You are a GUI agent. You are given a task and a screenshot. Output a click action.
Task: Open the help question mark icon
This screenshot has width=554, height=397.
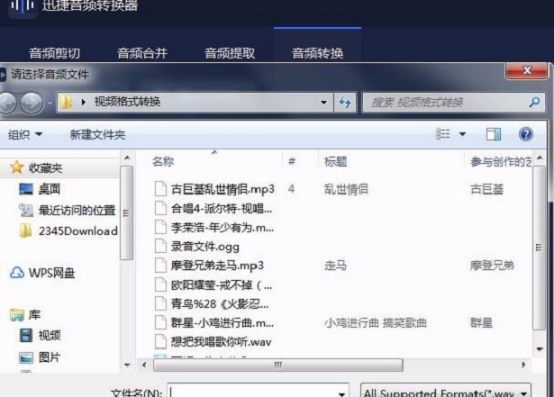point(526,134)
